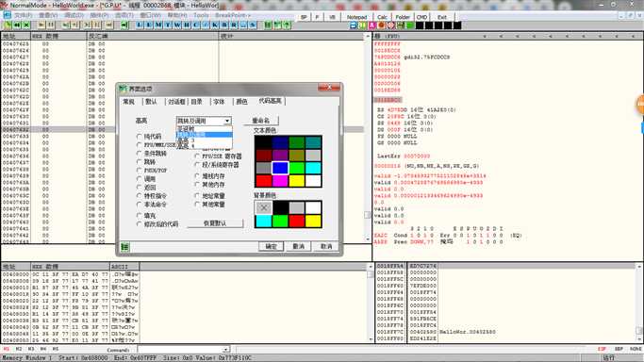Pick magenta text color swatch
Image resolution: width=644 pixels, height=362 pixels.
coord(280,180)
